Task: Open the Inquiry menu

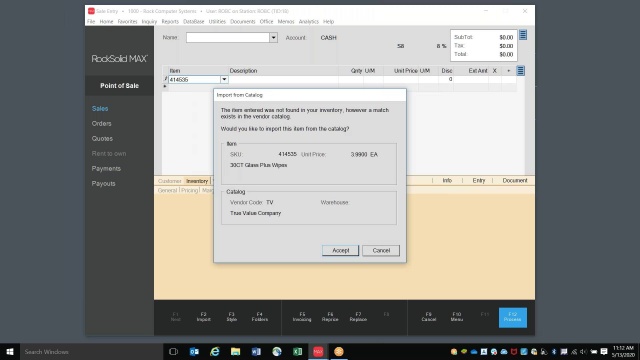Action: [x=149, y=22]
